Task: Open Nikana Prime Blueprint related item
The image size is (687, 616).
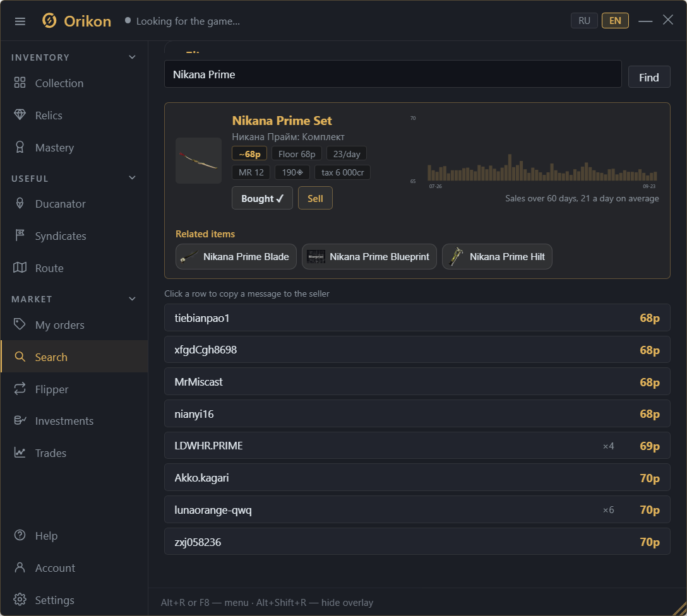Action: coord(369,256)
